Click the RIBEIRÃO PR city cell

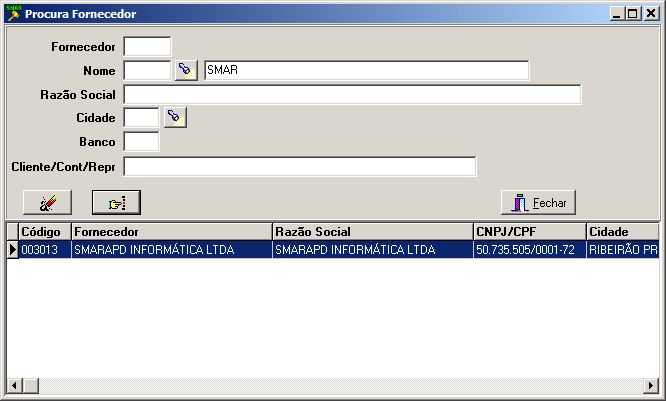(x=623, y=249)
